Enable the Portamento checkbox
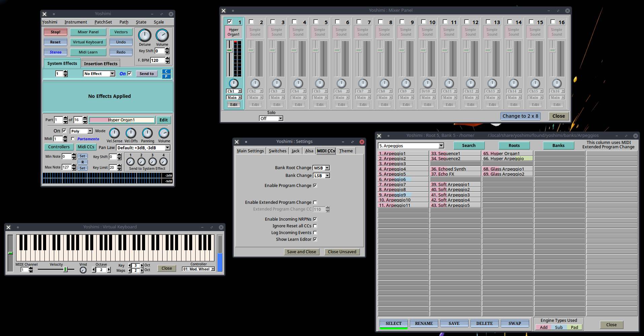The height and width of the screenshot is (336, 644). pyautogui.click(x=73, y=139)
